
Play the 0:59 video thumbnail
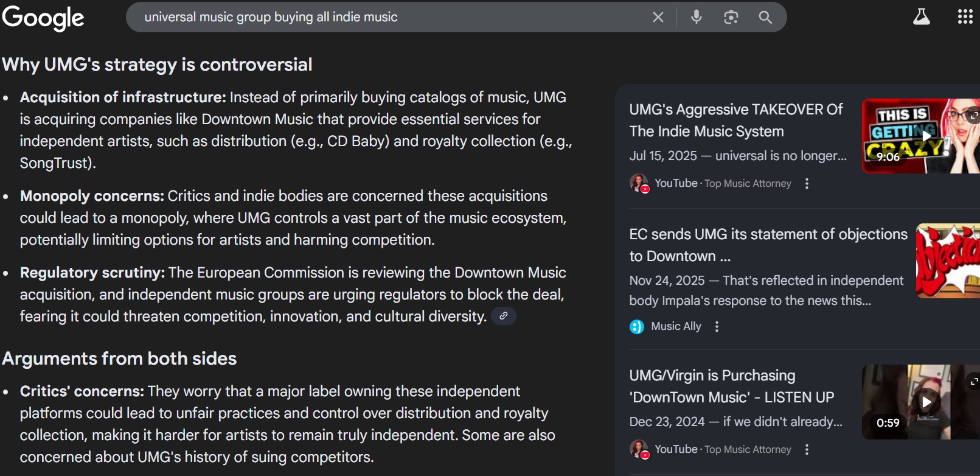coord(921,402)
